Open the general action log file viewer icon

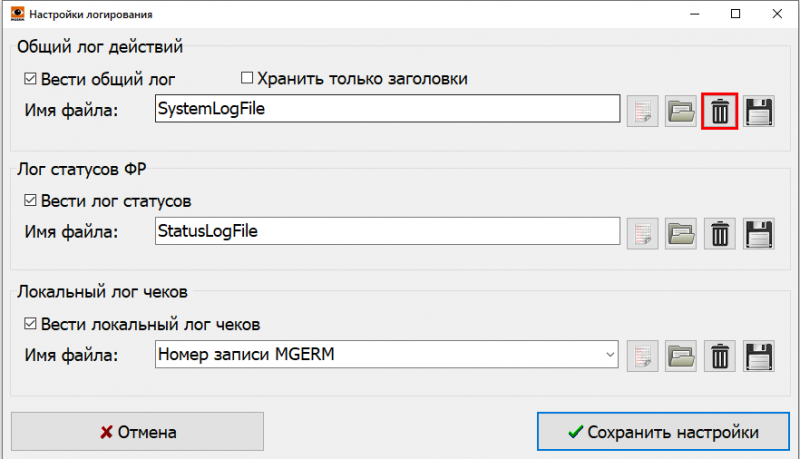point(642,111)
